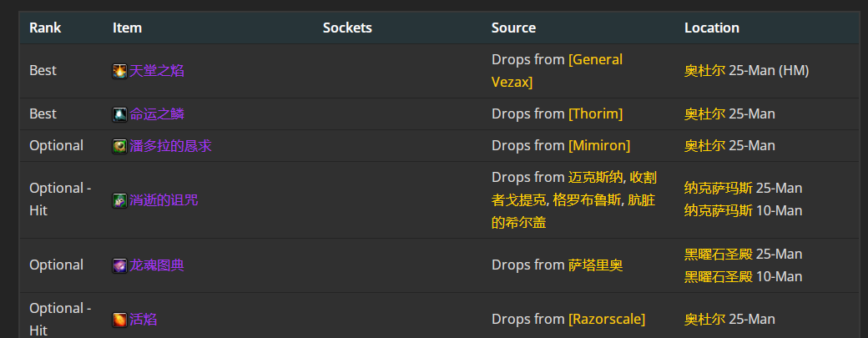This screenshot has width=868, height=338.
Task: Open the 萨塔里奥 boss link
Action: click(x=596, y=265)
